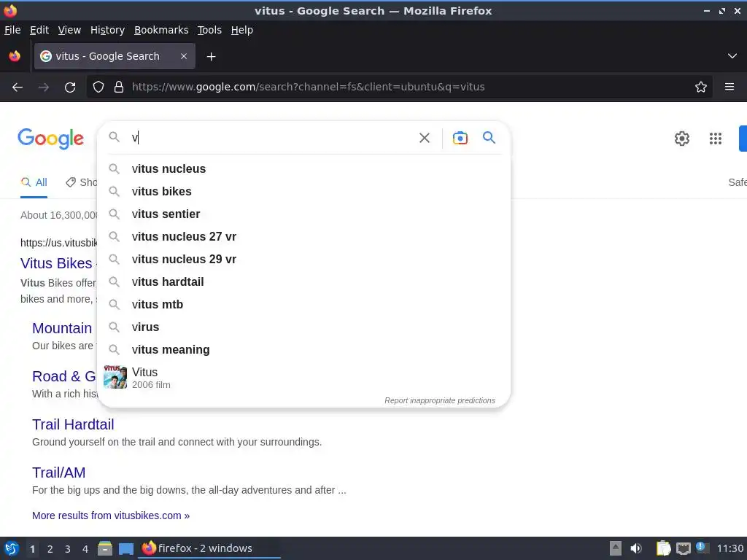Expand the list all tabs chevron
Image resolution: width=747 pixels, height=560 pixels.
tap(732, 56)
